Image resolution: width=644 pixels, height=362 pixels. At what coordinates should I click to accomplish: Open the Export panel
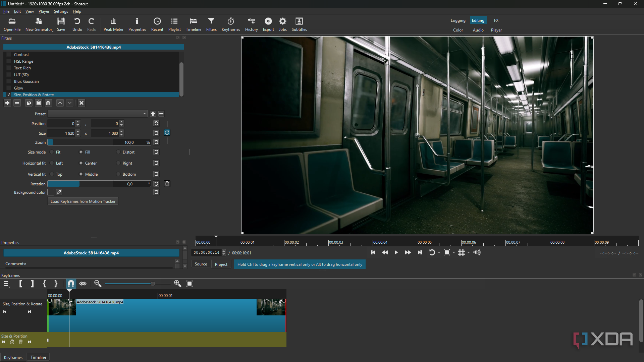[268, 24]
